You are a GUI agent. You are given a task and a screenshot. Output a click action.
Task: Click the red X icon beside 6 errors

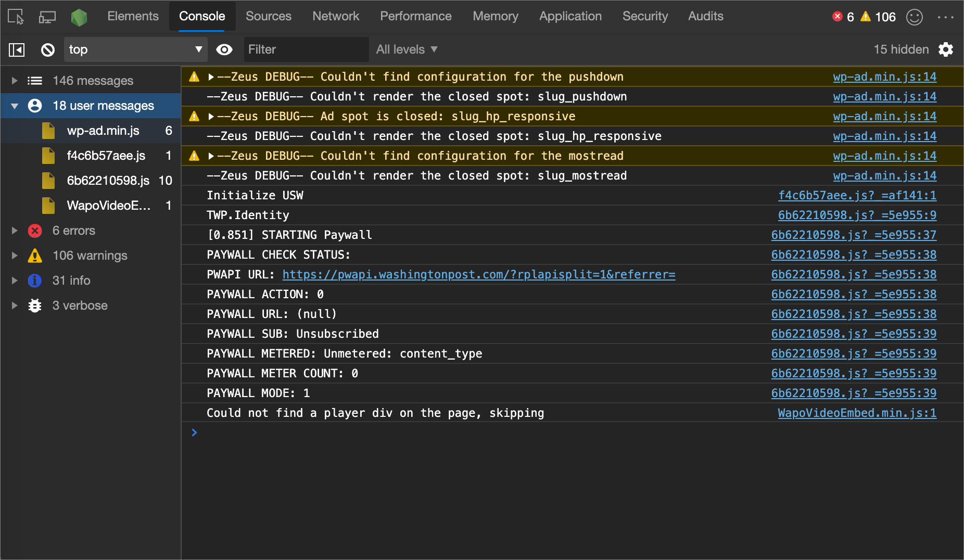pyautogui.click(x=35, y=231)
